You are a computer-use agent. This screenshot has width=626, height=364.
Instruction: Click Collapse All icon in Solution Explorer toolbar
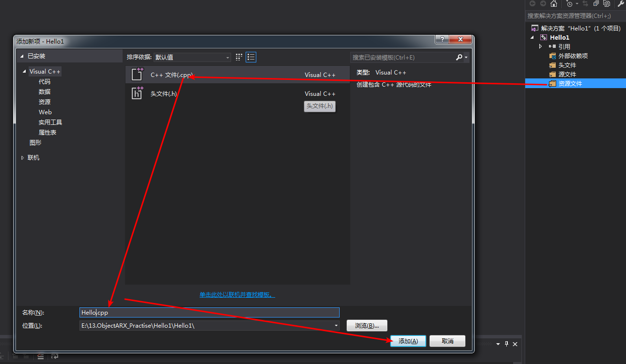595,3
